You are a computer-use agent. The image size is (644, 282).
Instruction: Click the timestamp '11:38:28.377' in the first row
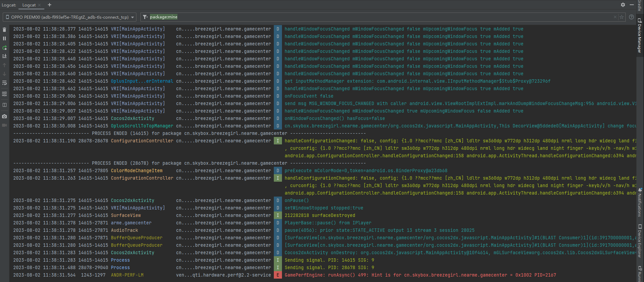coord(59,29)
